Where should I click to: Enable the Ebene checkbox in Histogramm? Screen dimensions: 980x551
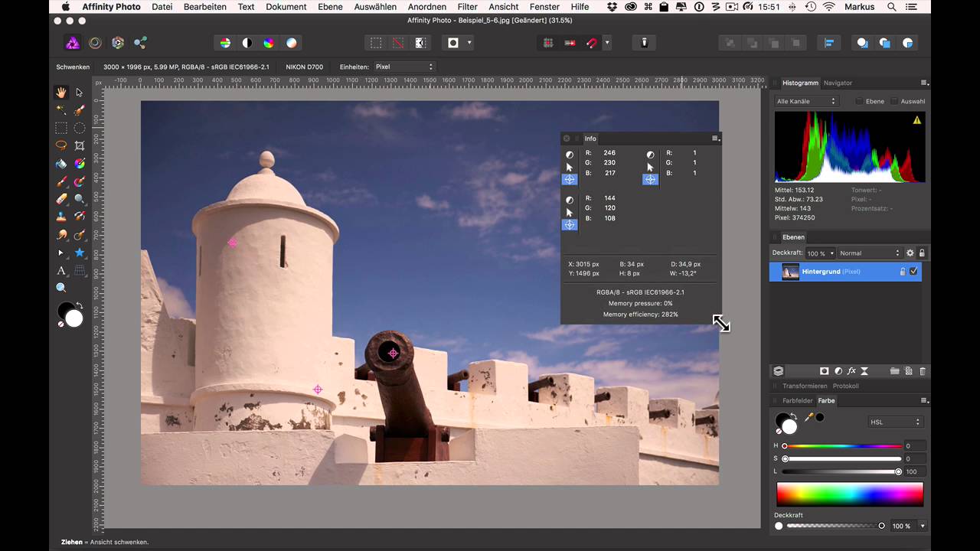click(x=859, y=101)
